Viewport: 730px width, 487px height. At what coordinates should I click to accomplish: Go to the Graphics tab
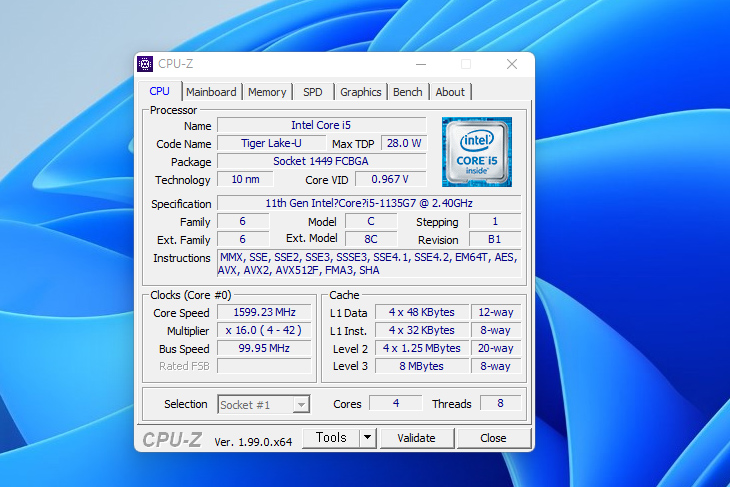361,92
